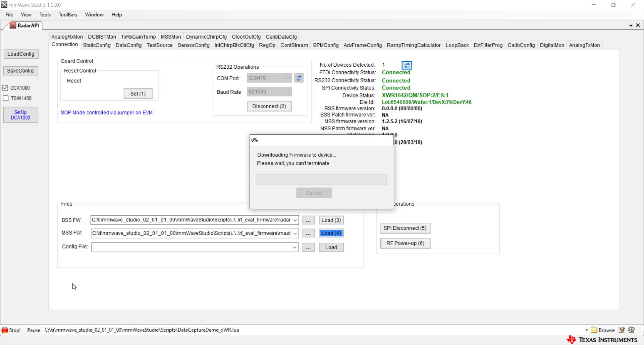Switch to the StaticConfig tab
Screen dimensions: 644x345
click(97, 45)
